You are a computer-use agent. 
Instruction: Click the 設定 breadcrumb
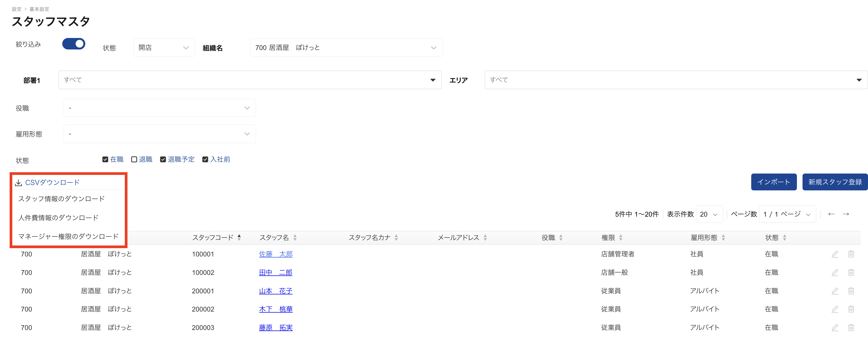pyautogui.click(x=17, y=9)
